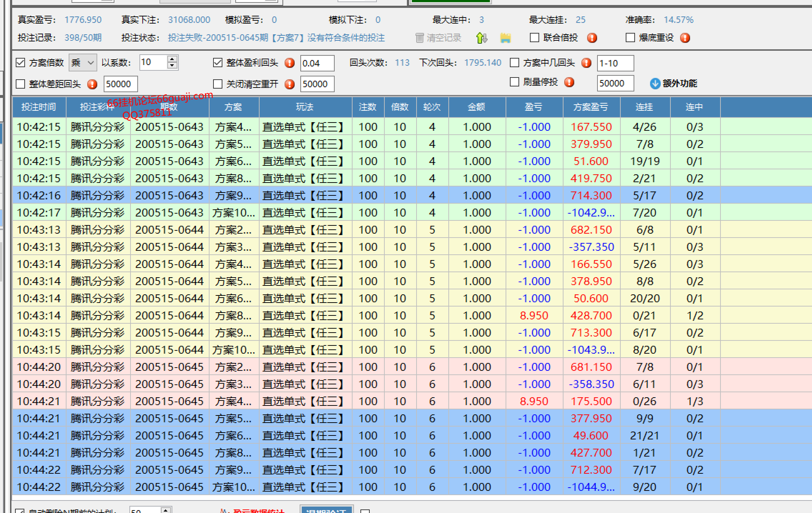Click the green up-down sort arrows icon
The image size is (812, 513).
(x=482, y=38)
